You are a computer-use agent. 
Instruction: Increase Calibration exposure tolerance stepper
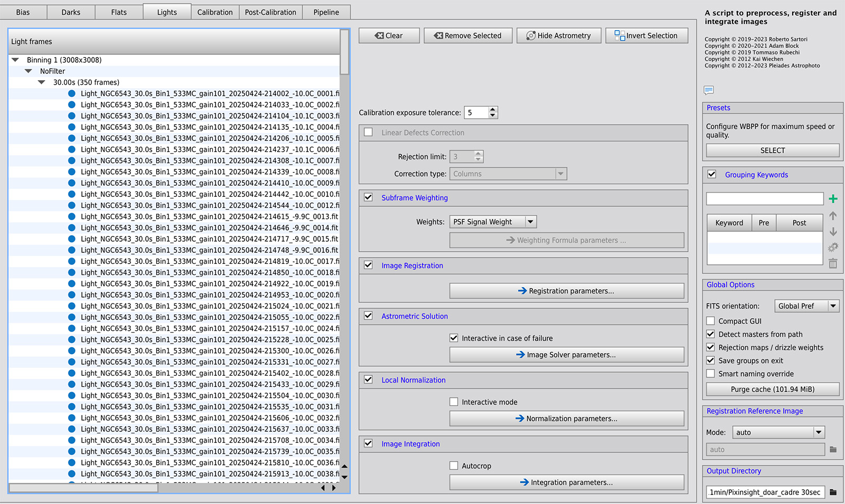[493, 109]
